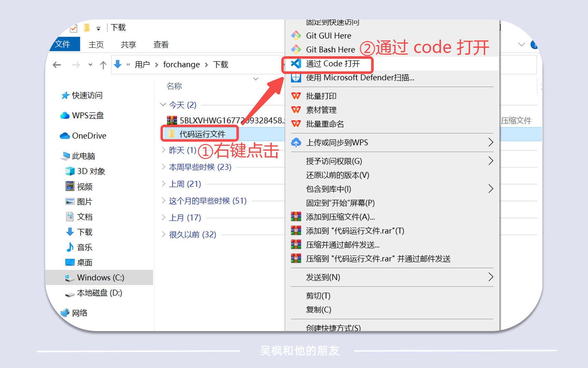The image size is (588, 368).
Task: Expand the 上月 (17) group
Action: point(163,217)
